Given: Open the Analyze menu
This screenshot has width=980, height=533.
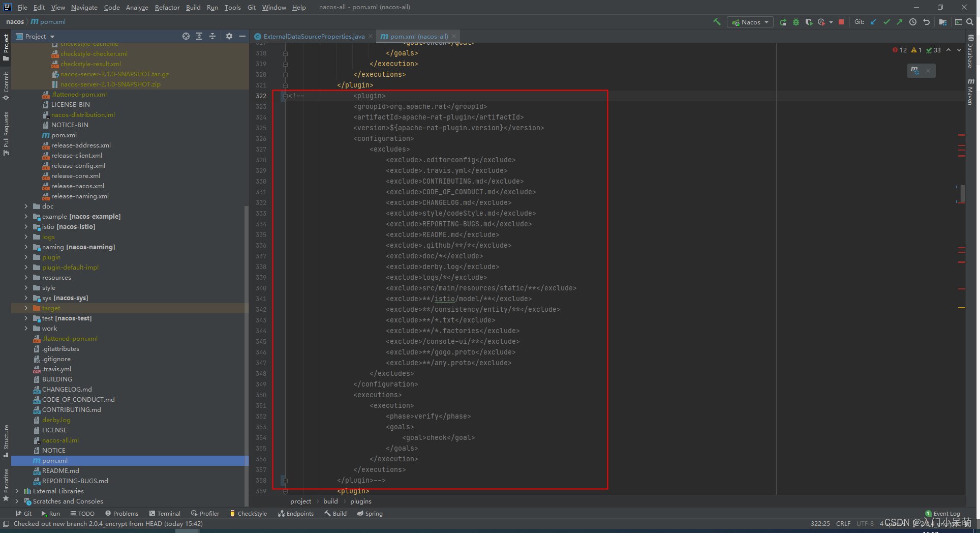Looking at the screenshot, I should [x=137, y=7].
